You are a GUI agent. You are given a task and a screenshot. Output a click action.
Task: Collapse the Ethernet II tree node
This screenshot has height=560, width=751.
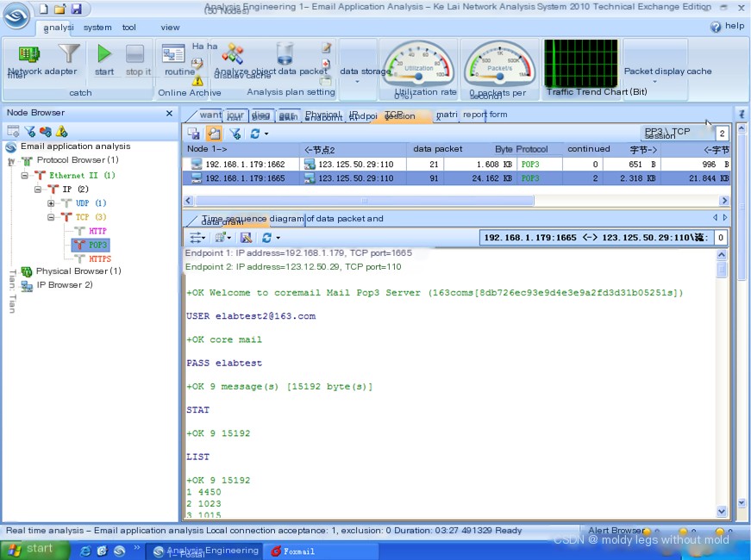pos(26,176)
